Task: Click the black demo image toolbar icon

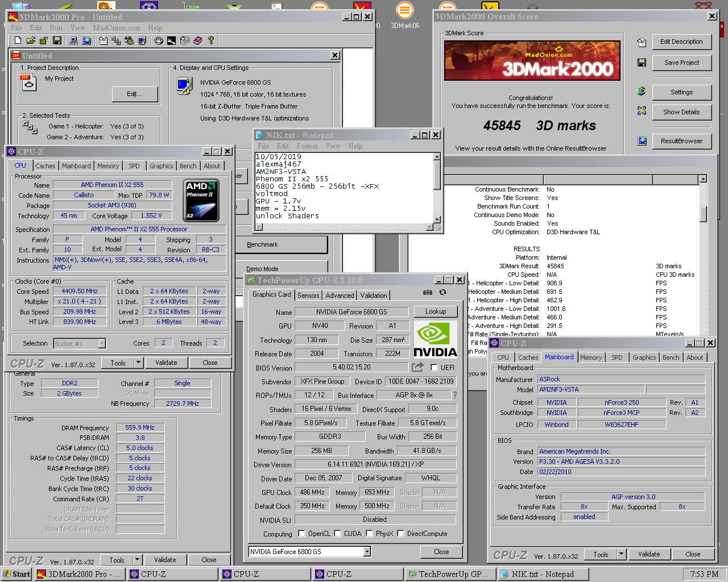Action: [172, 40]
